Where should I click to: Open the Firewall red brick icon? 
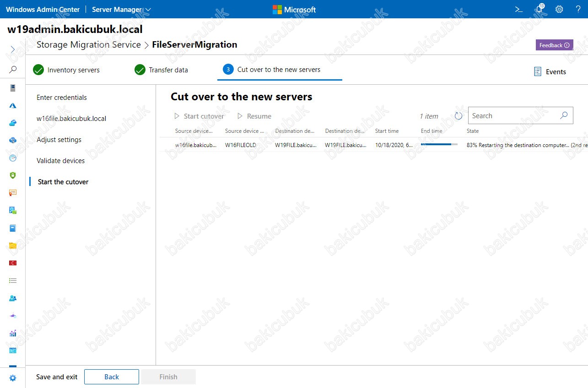pos(13,263)
